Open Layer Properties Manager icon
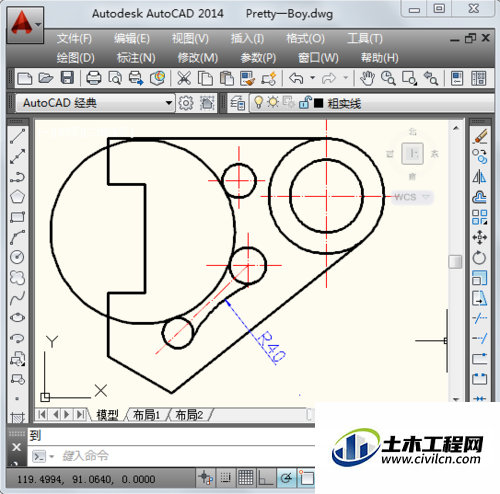This screenshot has width=500, height=494. click(238, 103)
